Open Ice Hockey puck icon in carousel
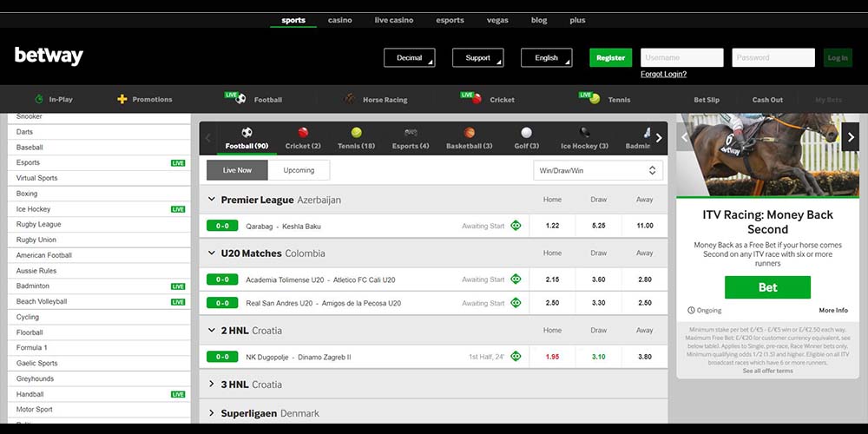 (x=584, y=133)
